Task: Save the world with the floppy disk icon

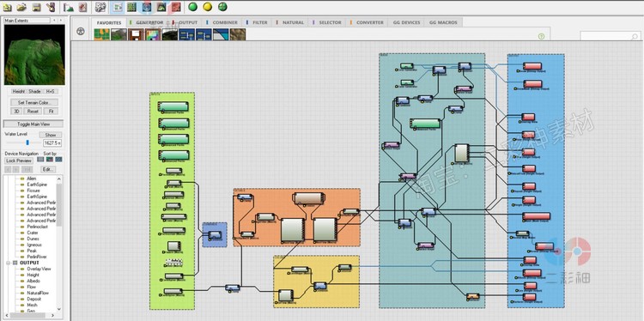Action: tap(36, 7)
